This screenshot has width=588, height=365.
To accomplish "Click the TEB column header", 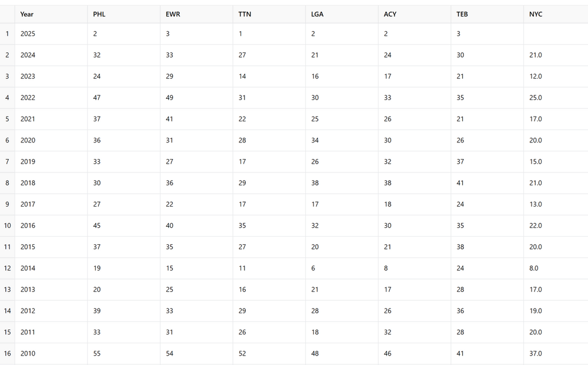I will click(x=487, y=14).
